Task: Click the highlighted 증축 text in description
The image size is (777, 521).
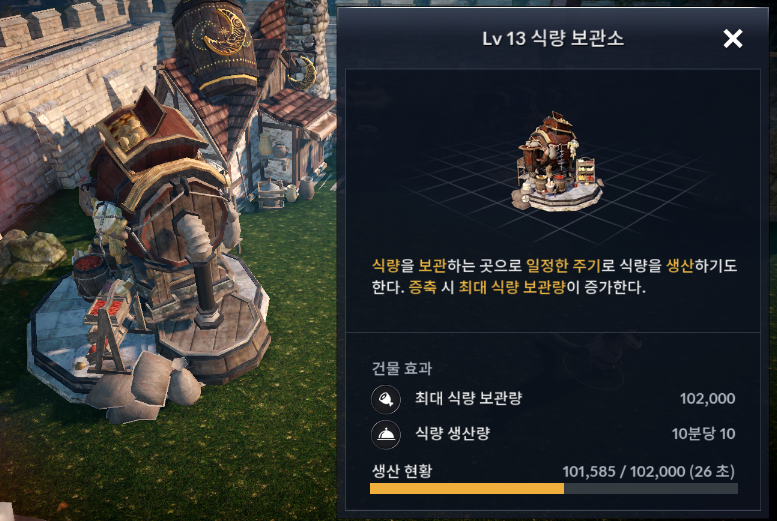Action: (423, 287)
